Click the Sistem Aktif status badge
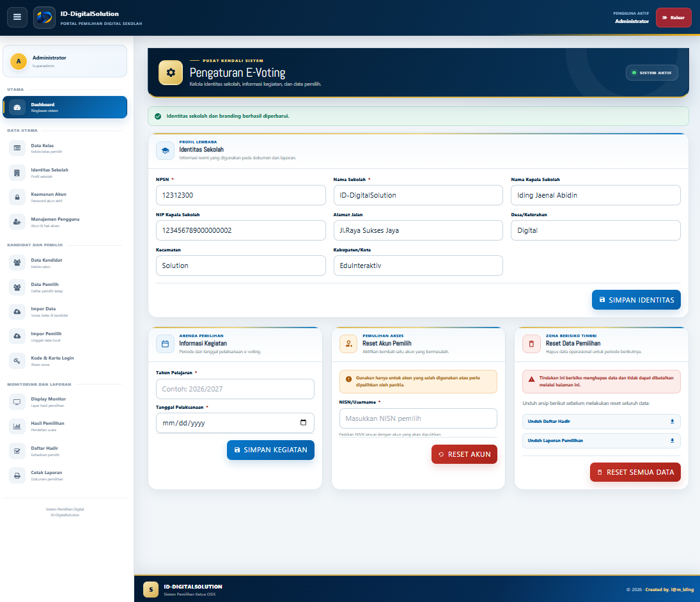 click(x=652, y=73)
